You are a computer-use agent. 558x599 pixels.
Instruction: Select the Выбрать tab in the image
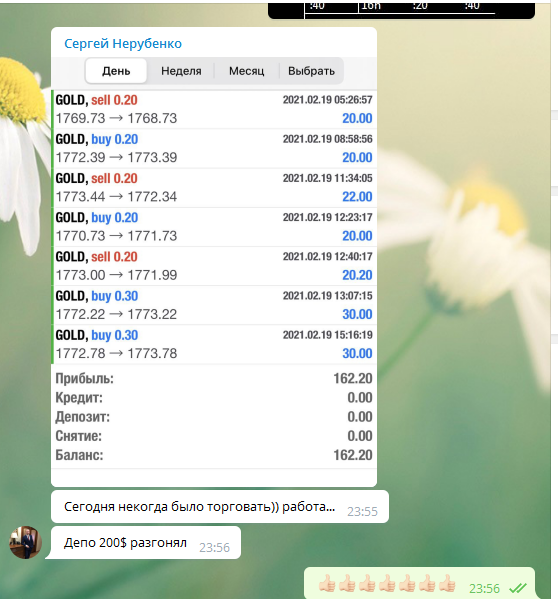[x=311, y=71]
